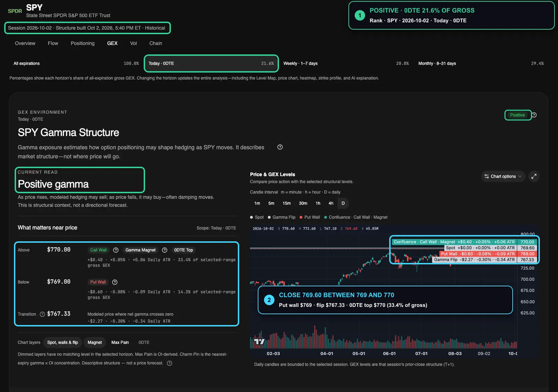This screenshot has width=558, height=392.
Task: Open help icon after chart layers description
Action: pyautogui.click(x=169, y=363)
